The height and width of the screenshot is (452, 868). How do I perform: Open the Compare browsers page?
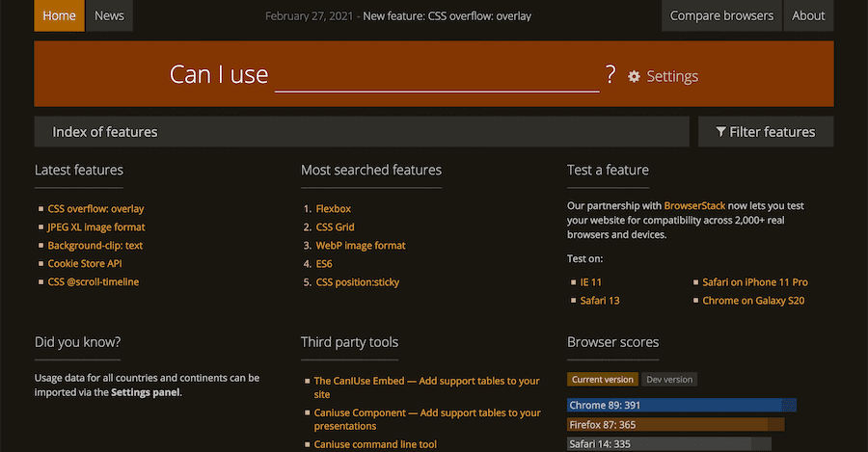click(x=721, y=15)
